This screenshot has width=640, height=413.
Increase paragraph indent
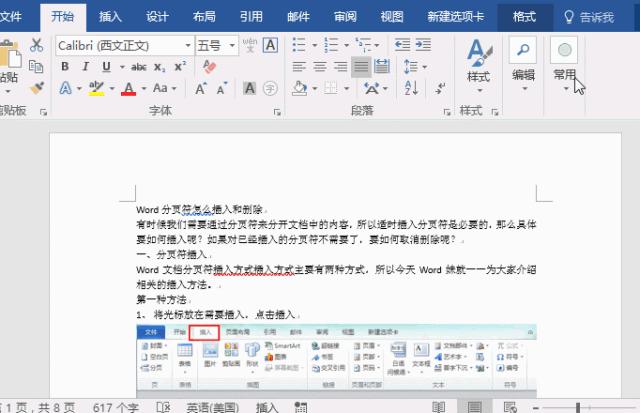point(423,44)
